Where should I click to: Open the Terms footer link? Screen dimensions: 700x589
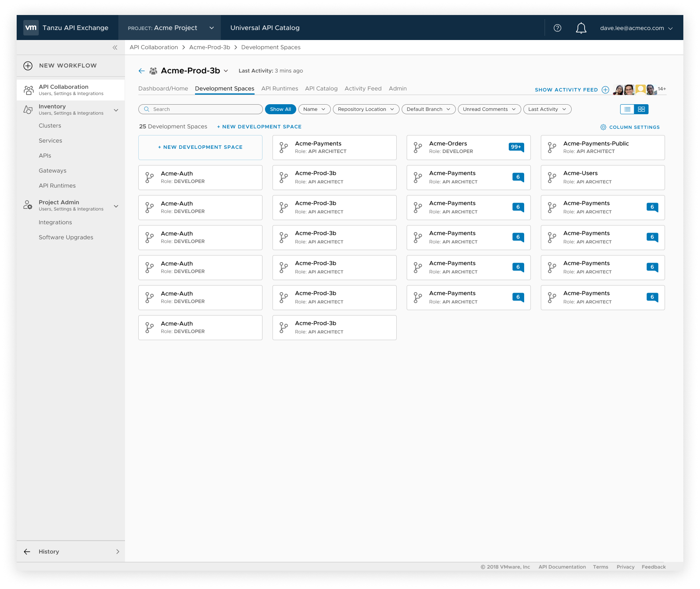click(600, 567)
